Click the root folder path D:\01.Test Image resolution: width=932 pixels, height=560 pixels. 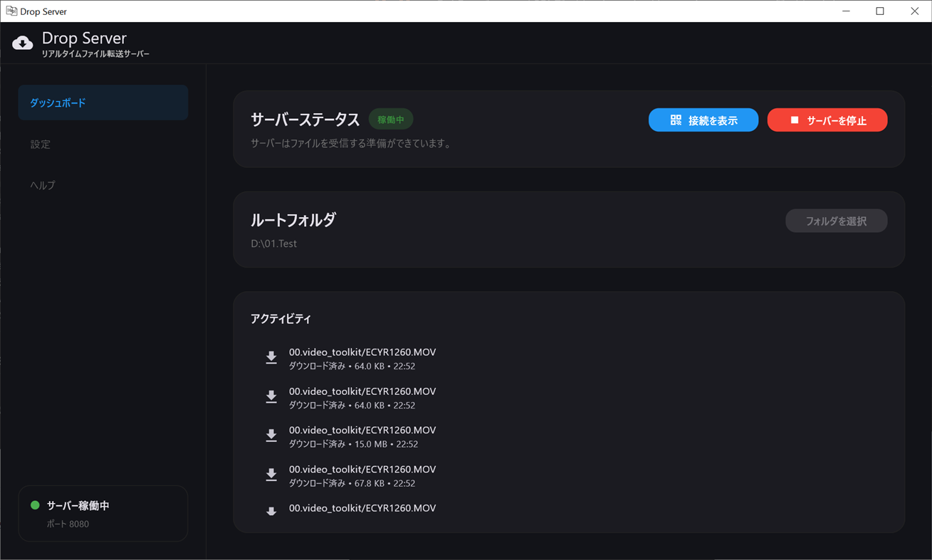tap(274, 243)
